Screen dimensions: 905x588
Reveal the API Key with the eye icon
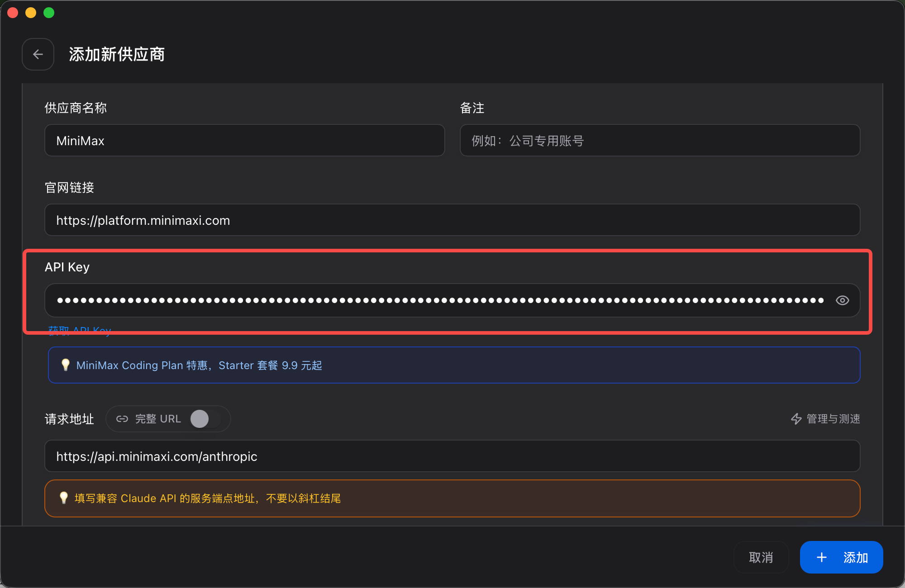pyautogui.click(x=842, y=300)
